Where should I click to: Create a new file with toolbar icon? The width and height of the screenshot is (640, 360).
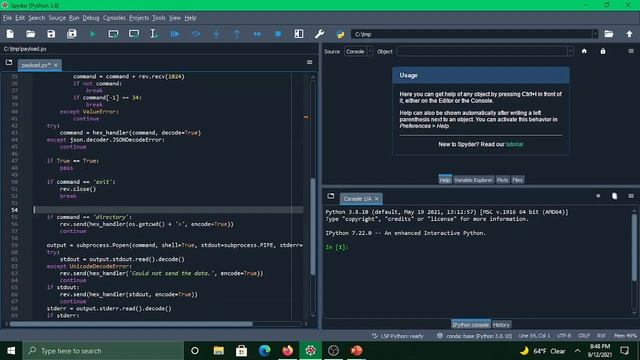[10, 34]
